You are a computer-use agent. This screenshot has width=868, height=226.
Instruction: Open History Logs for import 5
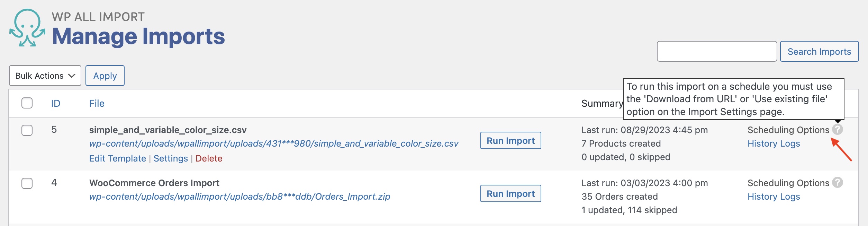pyautogui.click(x=774, y=144)
